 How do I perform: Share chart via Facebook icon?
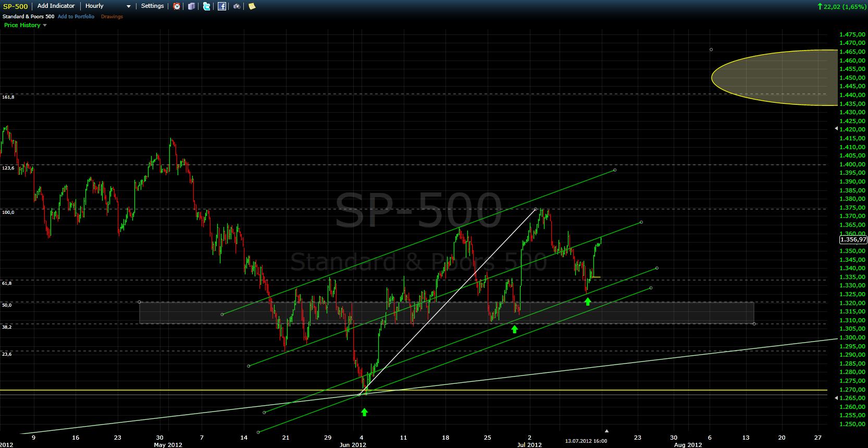[222, 6]
